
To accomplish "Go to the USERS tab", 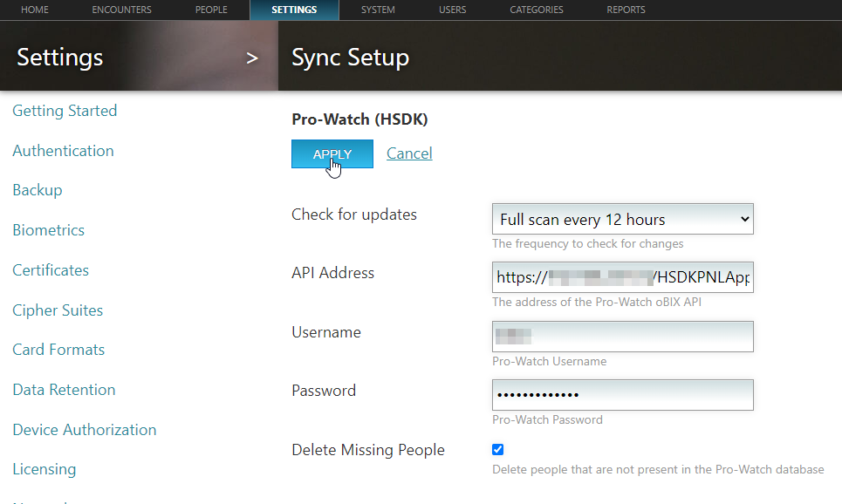I will (452, 10).
